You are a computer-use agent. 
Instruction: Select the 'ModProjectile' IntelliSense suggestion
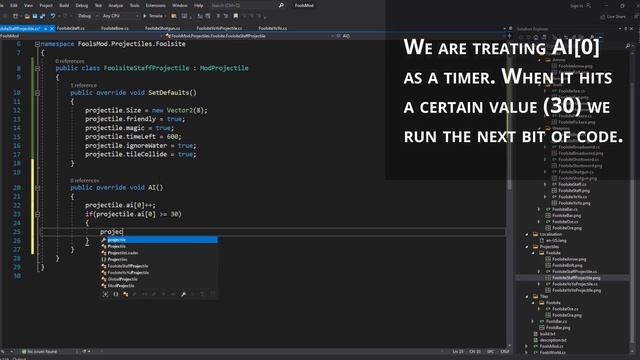pyautogui.click(x=159, y=285)
